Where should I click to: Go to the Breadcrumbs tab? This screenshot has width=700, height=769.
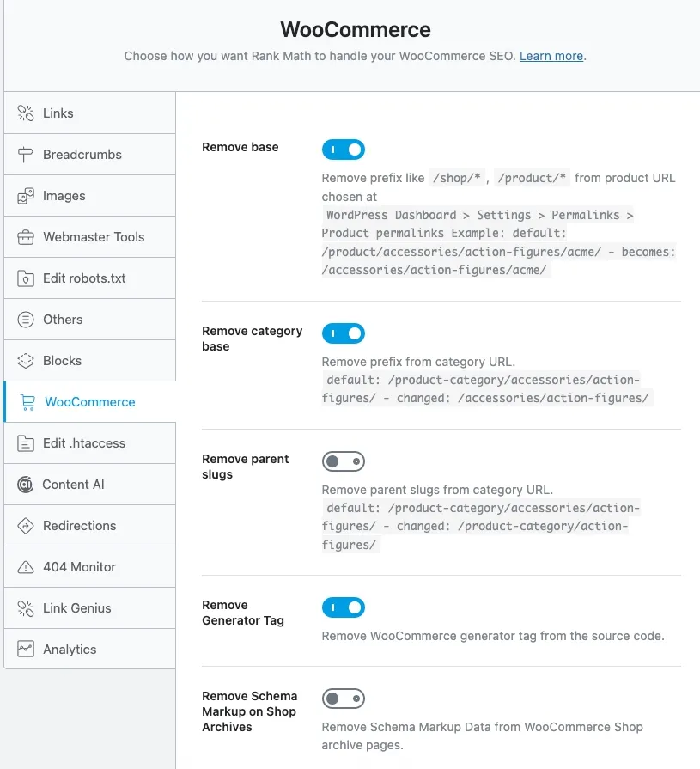(89, 155)
